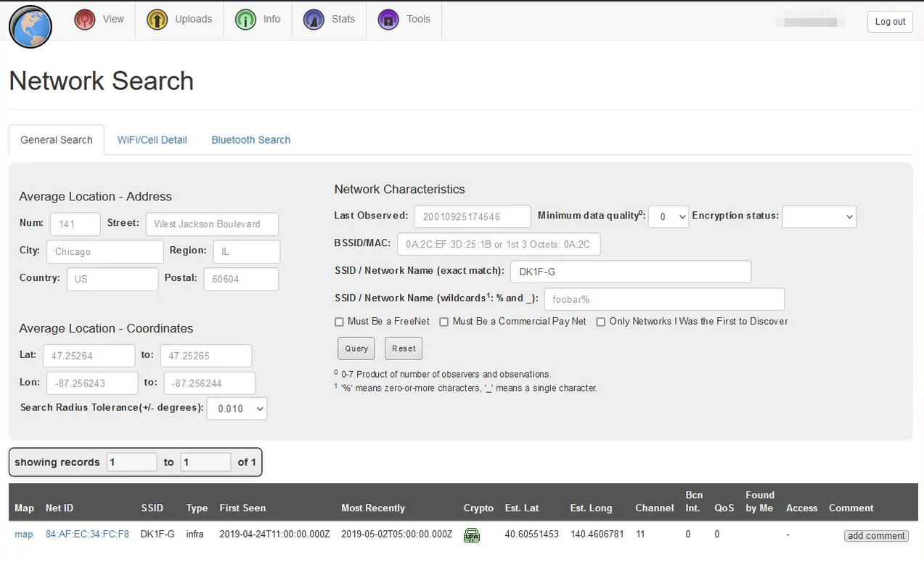
Task: Click the Uploads arrow icon
Action: click(157, 20)
